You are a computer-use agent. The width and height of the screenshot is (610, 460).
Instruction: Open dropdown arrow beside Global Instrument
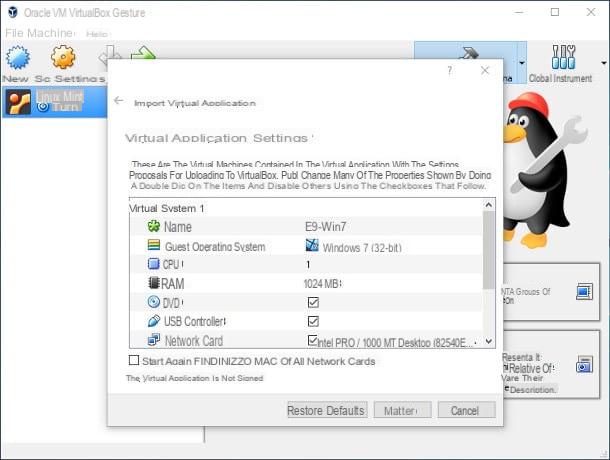[603, 63]
